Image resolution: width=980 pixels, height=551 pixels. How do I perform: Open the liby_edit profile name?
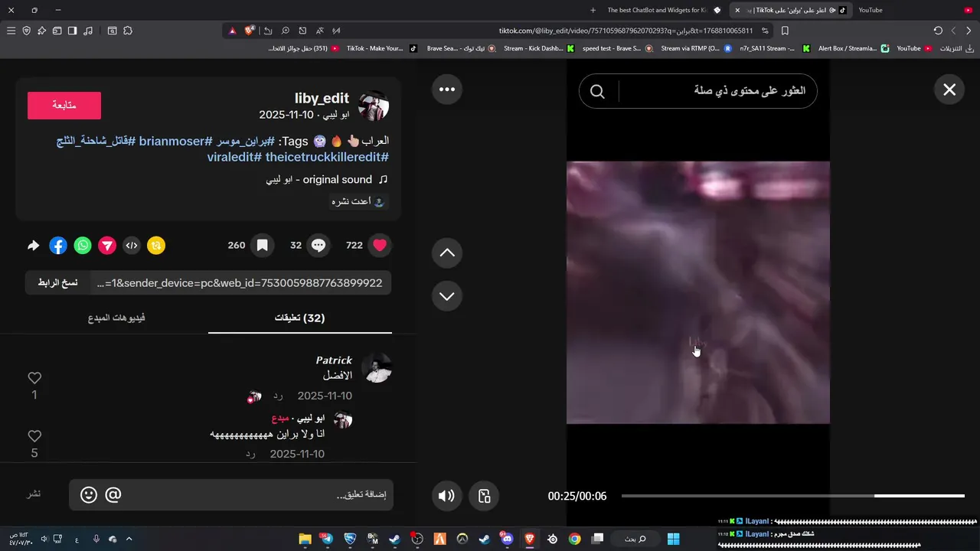322,99
